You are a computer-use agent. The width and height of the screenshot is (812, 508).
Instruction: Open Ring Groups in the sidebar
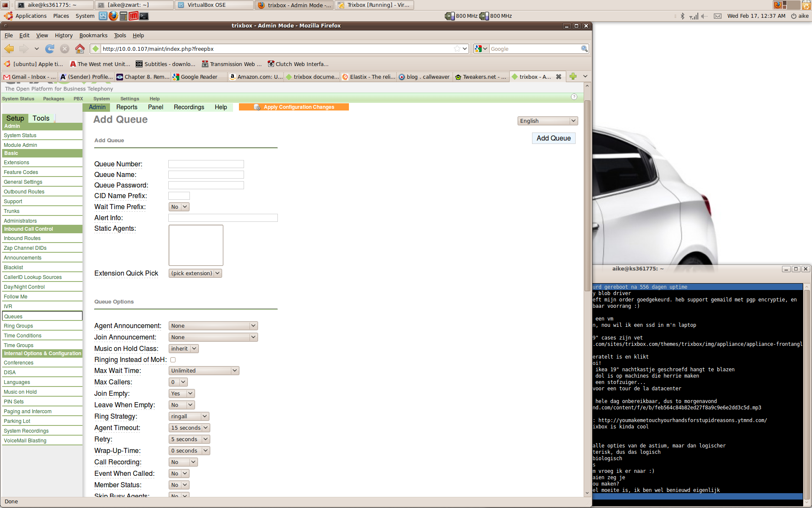click(18, 326)
